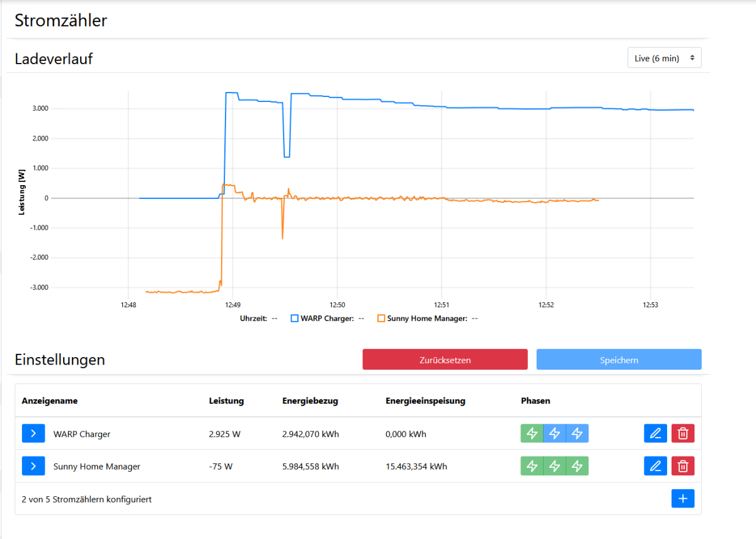Delete the WARP Charger meter
This screenshot has width=756, height=539.
683,433
